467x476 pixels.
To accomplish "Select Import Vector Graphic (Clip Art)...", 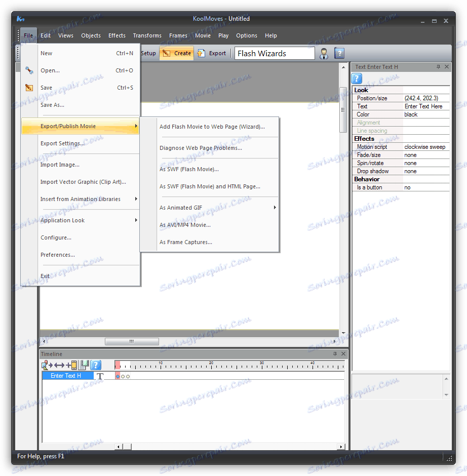I will [81, 182].
